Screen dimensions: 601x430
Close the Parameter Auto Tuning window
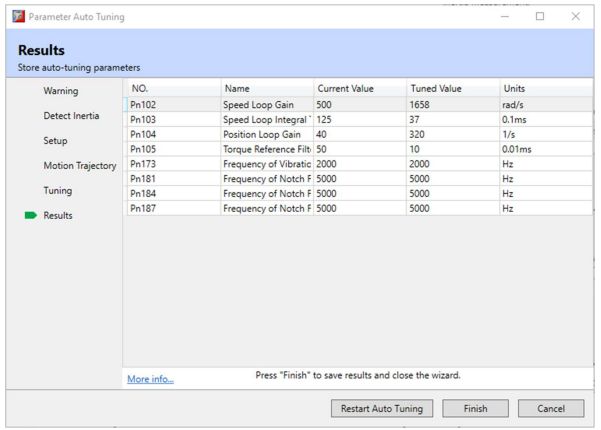[x=575, y=16]
